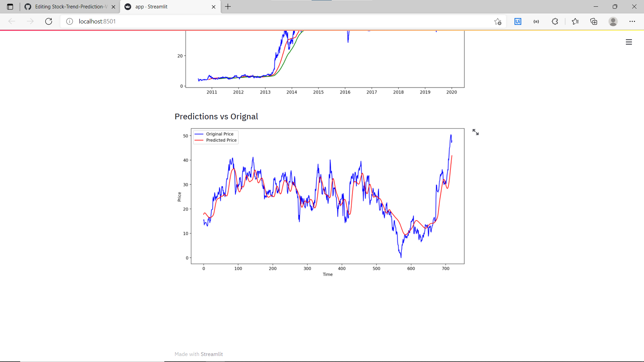Click the blue UI extension icon
This screenshot has height=362, width=644.
(518, 21)
